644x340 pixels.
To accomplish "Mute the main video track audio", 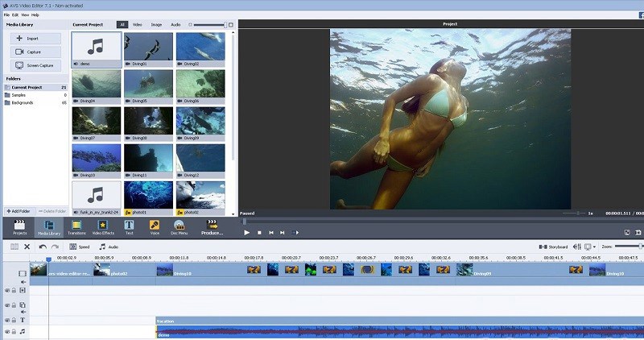I will click(23, 282).
